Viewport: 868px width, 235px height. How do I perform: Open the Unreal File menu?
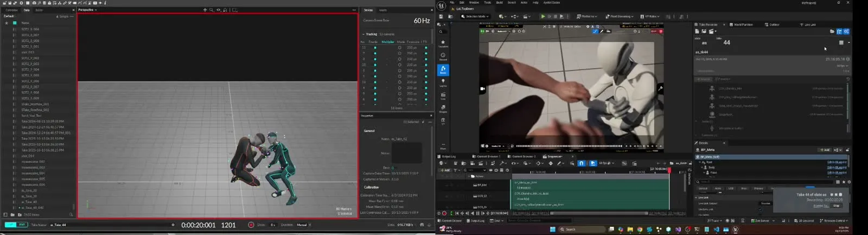(452, 3)
